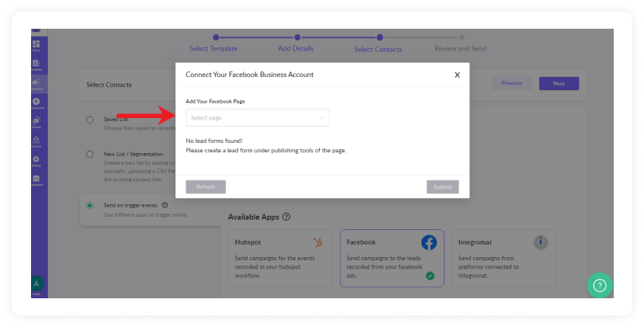Image resolution: width=644 pixels, height=327 pixels.
Task: Click the Add Your Facebook Page label
Action: 215,101
